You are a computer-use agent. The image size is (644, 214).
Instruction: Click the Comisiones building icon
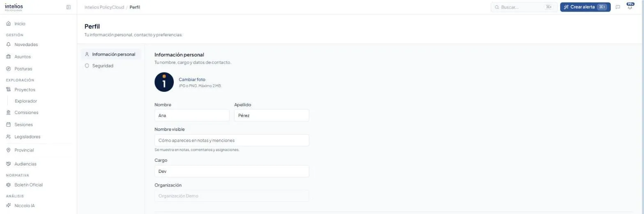coord(8,112)
